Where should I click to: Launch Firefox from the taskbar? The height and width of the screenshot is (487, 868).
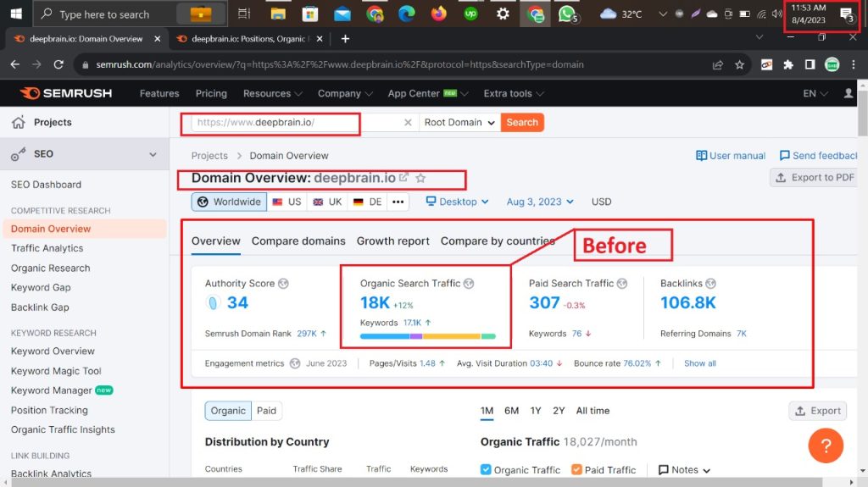point(438,14)
